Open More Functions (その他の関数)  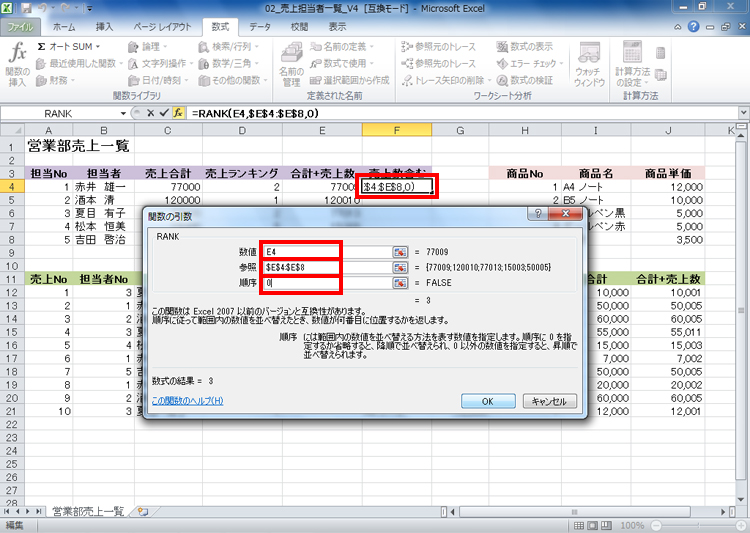point(233,80)
